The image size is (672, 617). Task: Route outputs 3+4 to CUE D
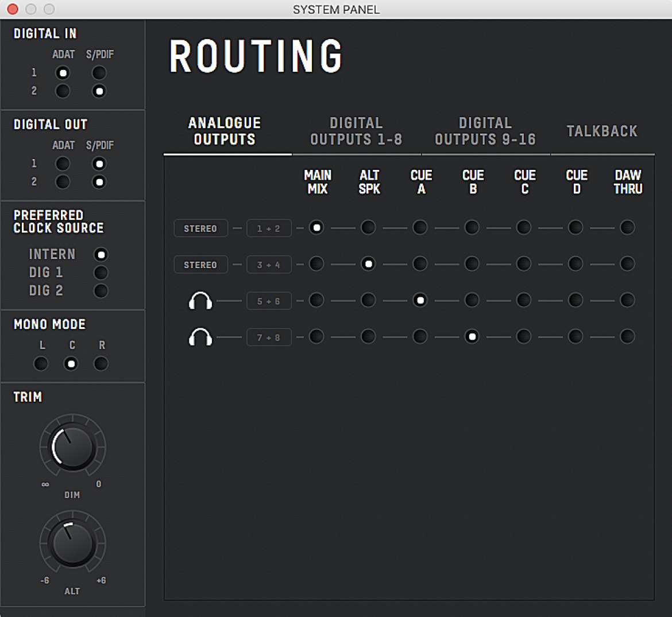click(x=576, y=264)
